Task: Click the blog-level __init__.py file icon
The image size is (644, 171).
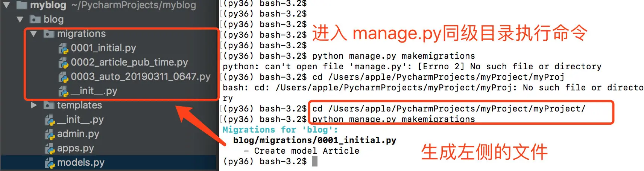Action: [50, 120]
